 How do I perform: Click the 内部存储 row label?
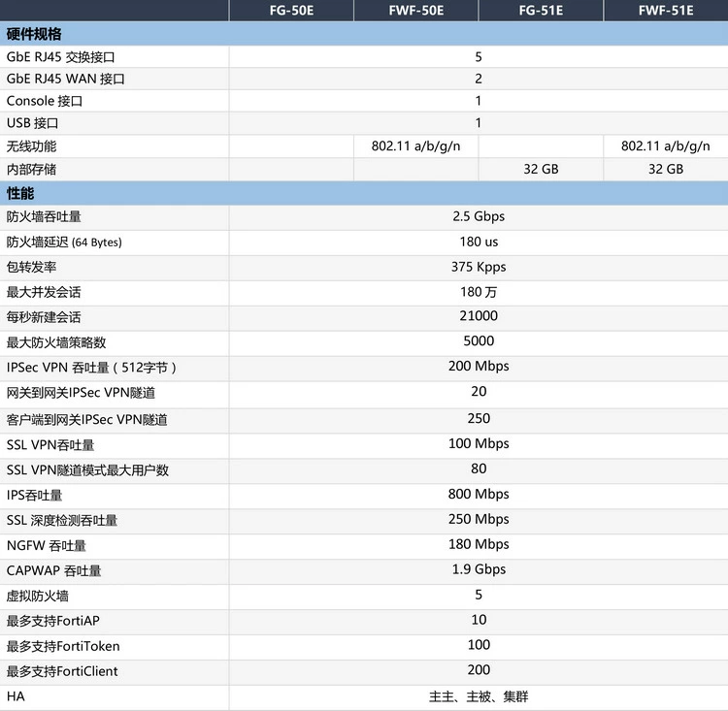pos(31,170)
